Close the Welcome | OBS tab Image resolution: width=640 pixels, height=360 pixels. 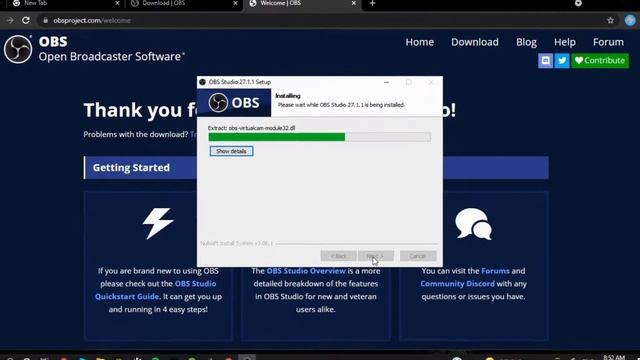pos(353,3)
